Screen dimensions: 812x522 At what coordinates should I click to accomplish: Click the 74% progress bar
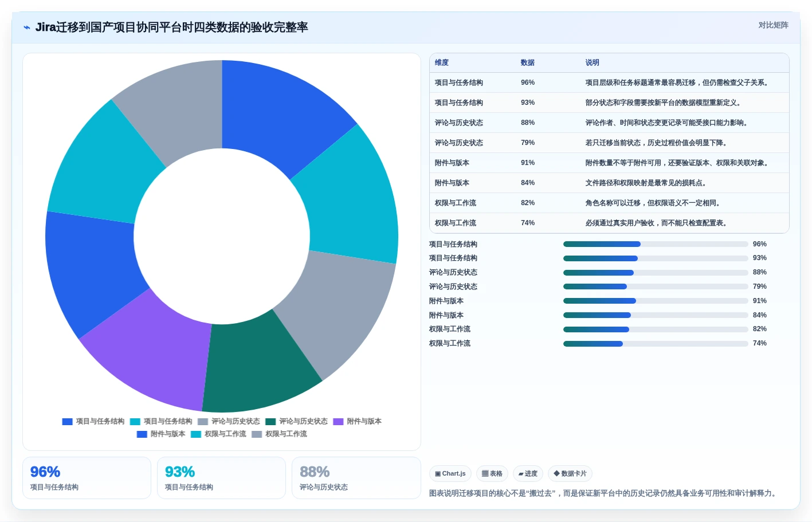(656, 344)
